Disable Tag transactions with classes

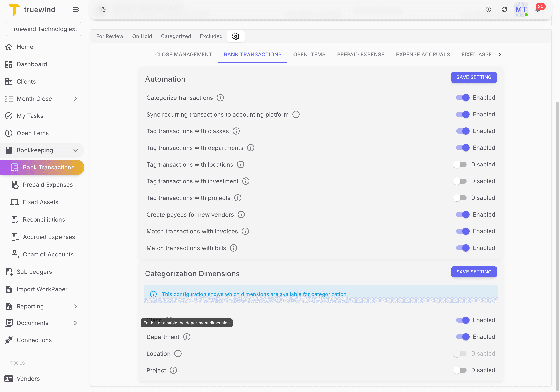tap(462, 131)
